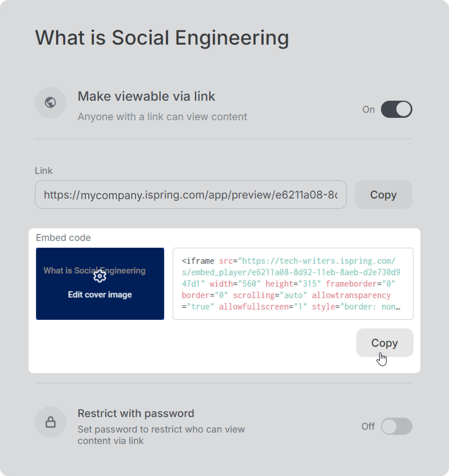Click the Link field label
449x476 pixels.
click(43, 170)
